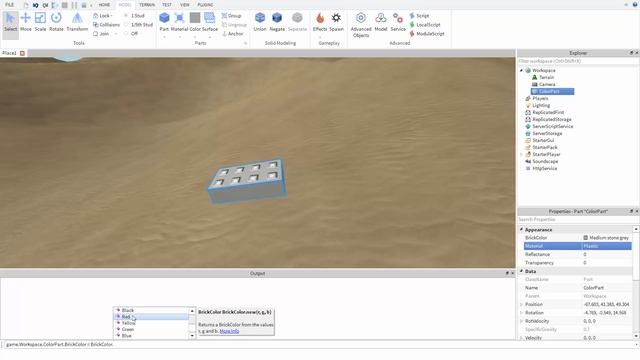Anchor the selected part
640x360 pixels.
pos(233,33)
